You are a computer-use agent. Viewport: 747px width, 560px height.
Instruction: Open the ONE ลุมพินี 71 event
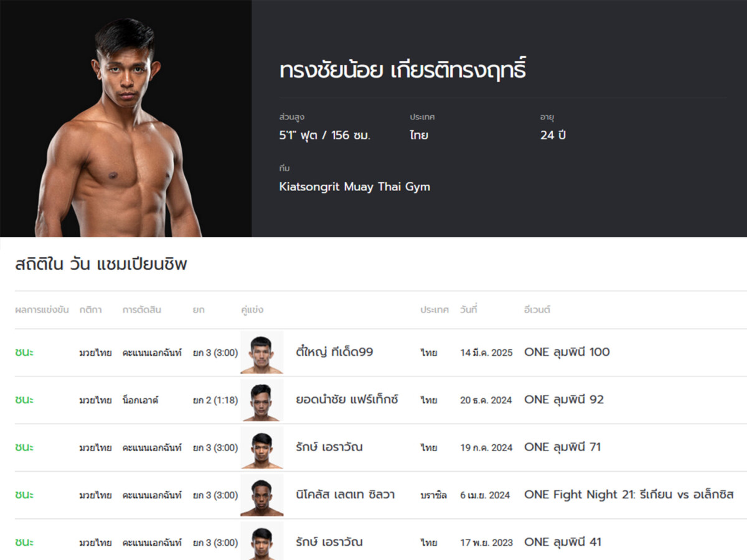[562, 447]
